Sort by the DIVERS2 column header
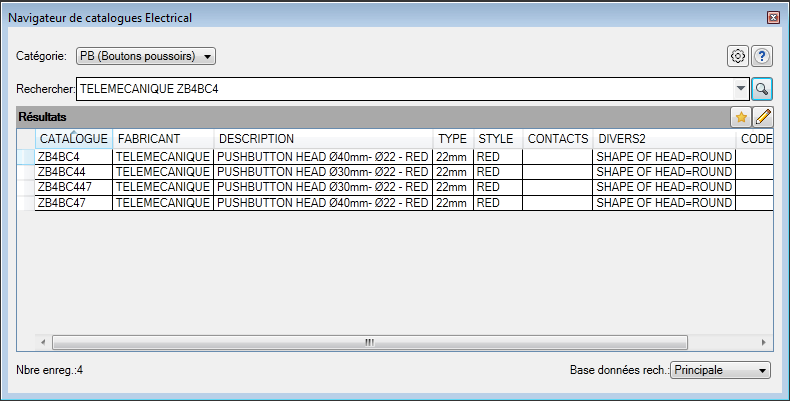Screen dimensions: 790x401 click(664, 139)
